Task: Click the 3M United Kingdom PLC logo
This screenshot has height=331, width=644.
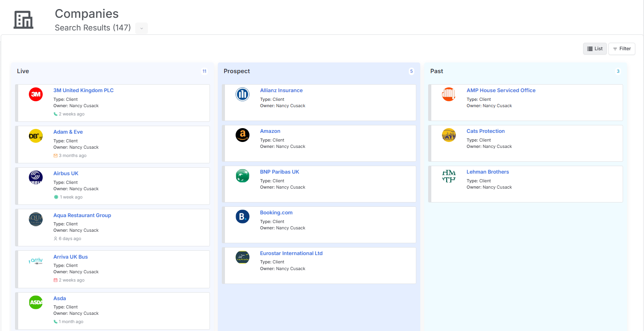Action: click(36, 94)
